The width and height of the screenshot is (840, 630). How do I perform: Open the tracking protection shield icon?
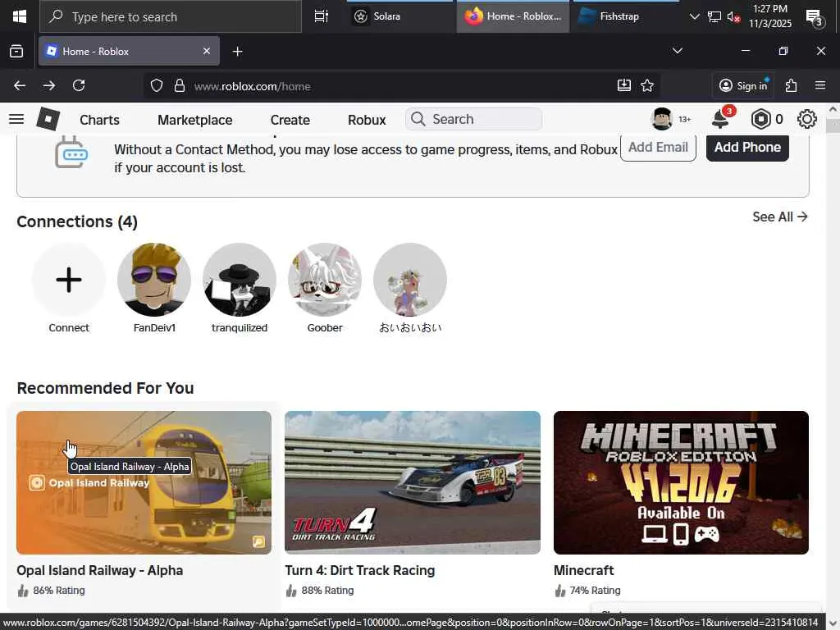tap(157, 85)
